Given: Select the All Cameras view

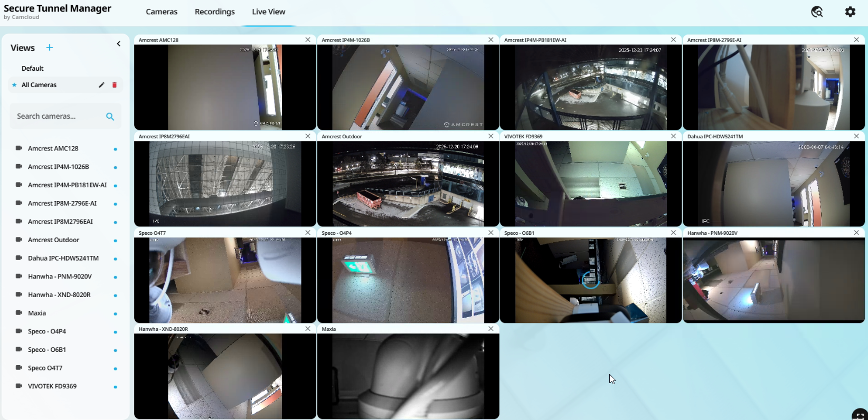Looking at the screenshot, I should (39, 85).
